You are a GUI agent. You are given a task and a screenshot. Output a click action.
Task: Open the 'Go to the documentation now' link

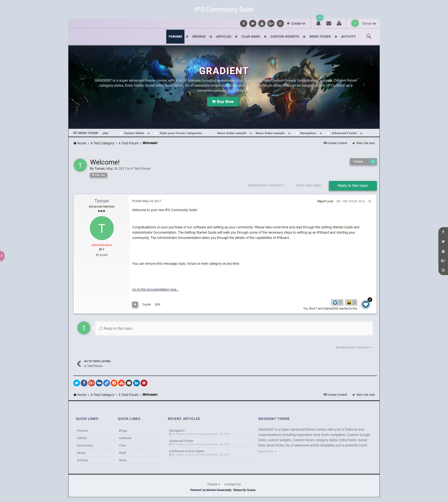[x=155, y=289]
